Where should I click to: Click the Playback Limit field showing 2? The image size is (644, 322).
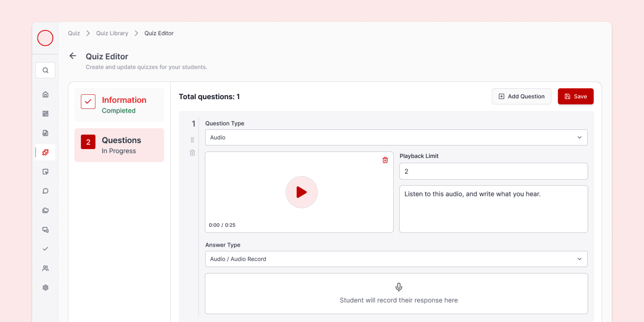coord(494,171)
